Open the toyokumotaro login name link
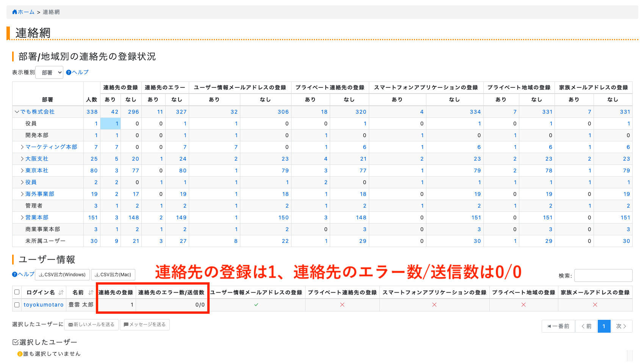This screenshot has height=363, width=644. (44, 305)
